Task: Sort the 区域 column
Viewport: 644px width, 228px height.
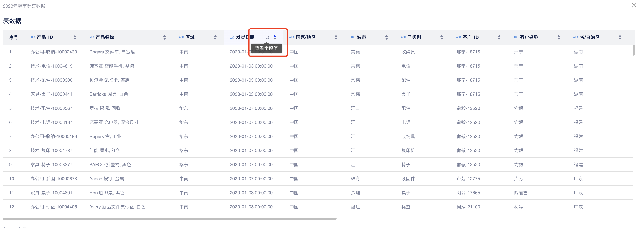Action: [x=215, y=37]
